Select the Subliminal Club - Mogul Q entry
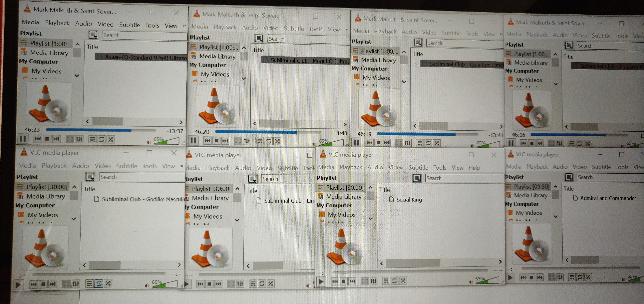644x304 pixels. (306, 61)
